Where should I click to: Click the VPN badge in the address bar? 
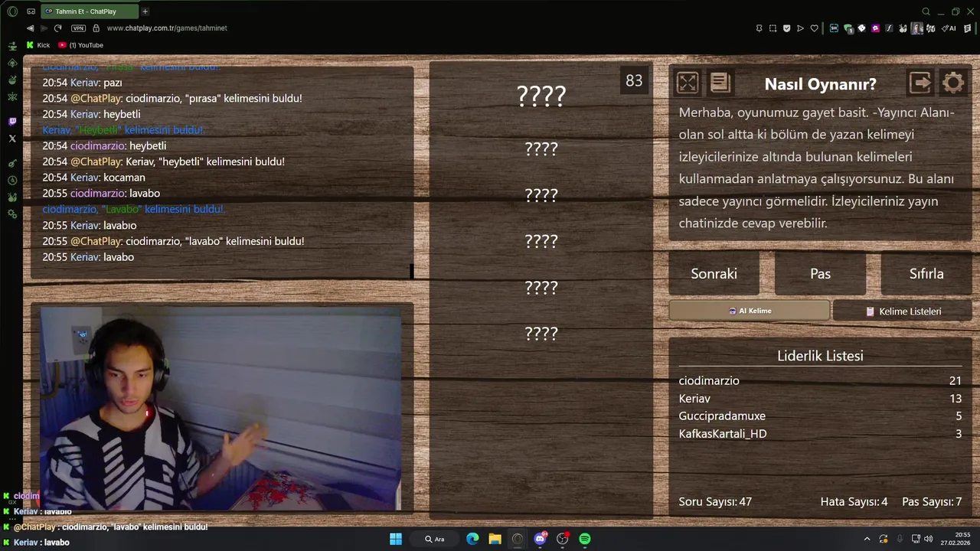(x=78, y=28)
